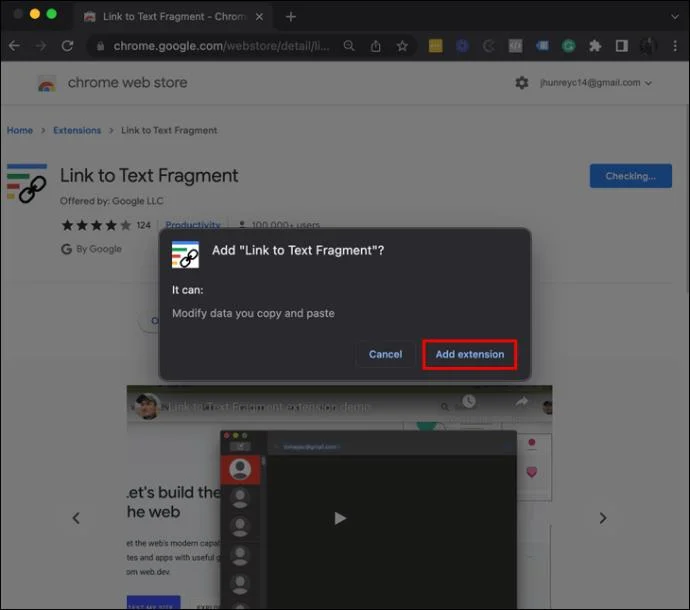The height and width of the screenshot is (610, 690).
Task: Open Web Store settings gear
Action: click(x=521, y=83)
